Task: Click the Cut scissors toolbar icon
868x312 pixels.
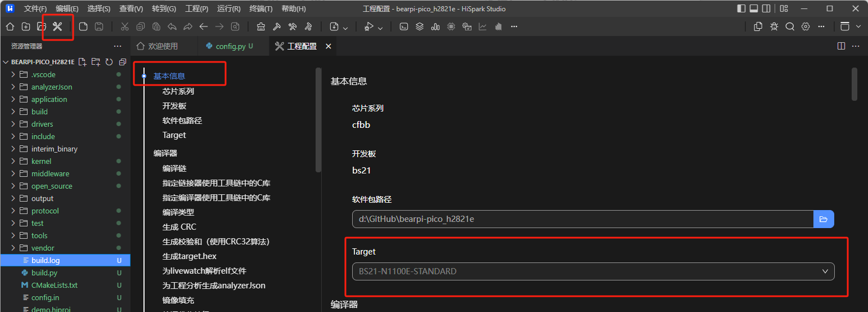Action: (x=125, y=26)
